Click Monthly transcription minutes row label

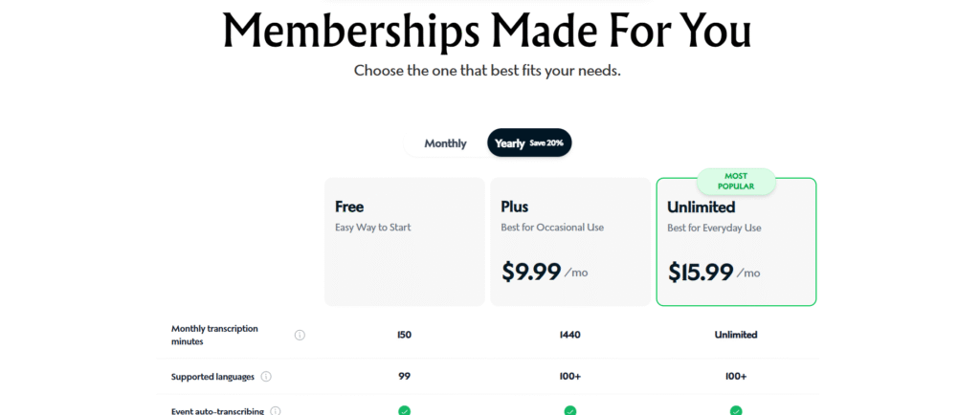pos(214,335)
